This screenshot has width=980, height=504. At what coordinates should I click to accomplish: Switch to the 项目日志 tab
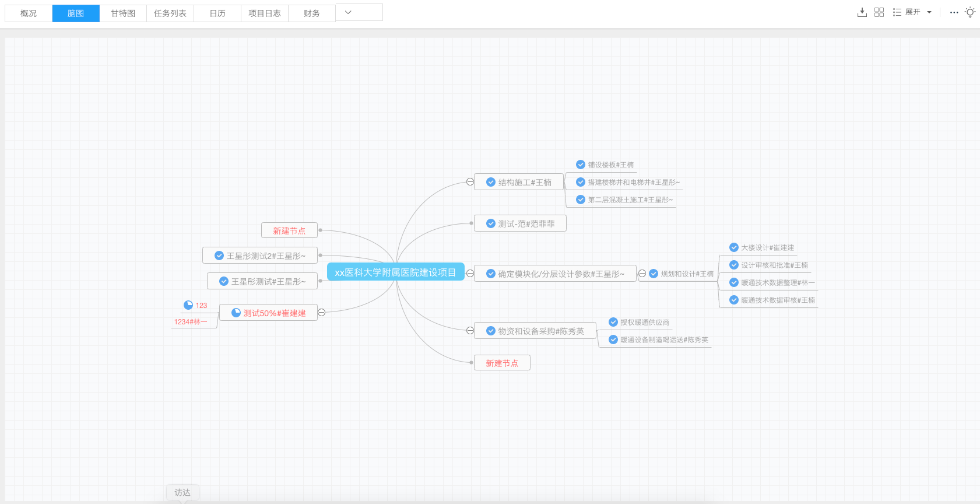[x=265, y=13]
